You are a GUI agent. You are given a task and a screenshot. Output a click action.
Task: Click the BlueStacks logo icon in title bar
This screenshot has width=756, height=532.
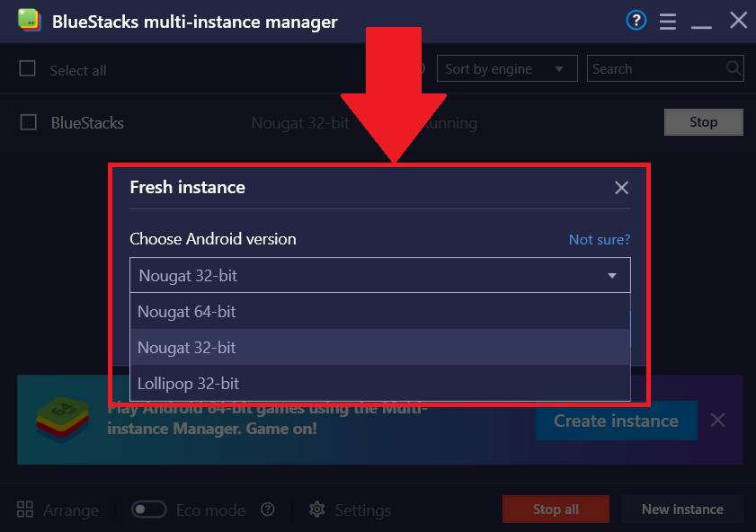pos(30,21)
